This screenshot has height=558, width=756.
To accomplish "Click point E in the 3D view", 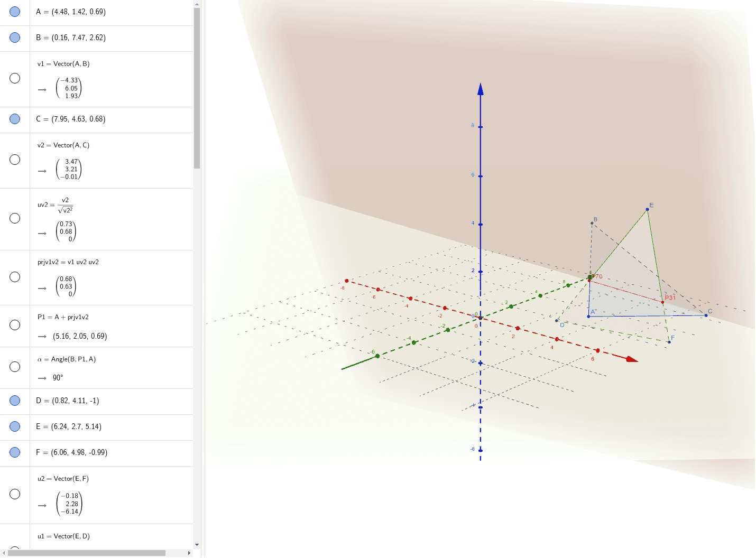I will [647, 209].
